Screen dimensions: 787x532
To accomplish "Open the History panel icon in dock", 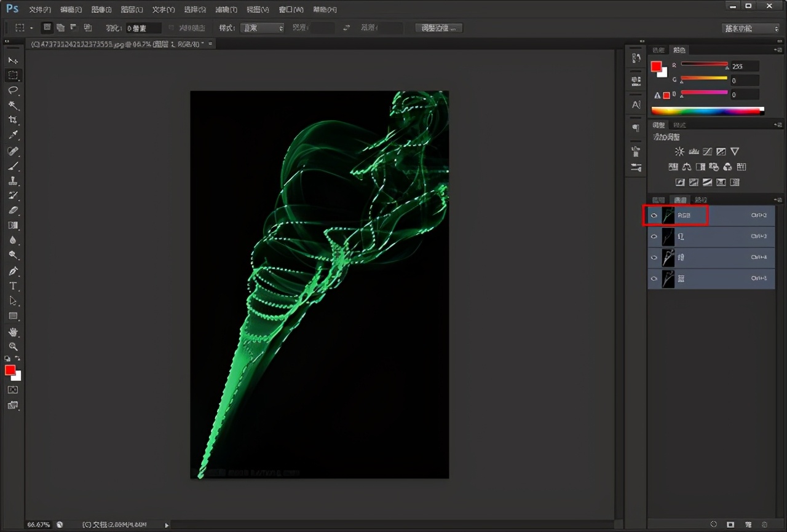I will click(x=636, y=58).
